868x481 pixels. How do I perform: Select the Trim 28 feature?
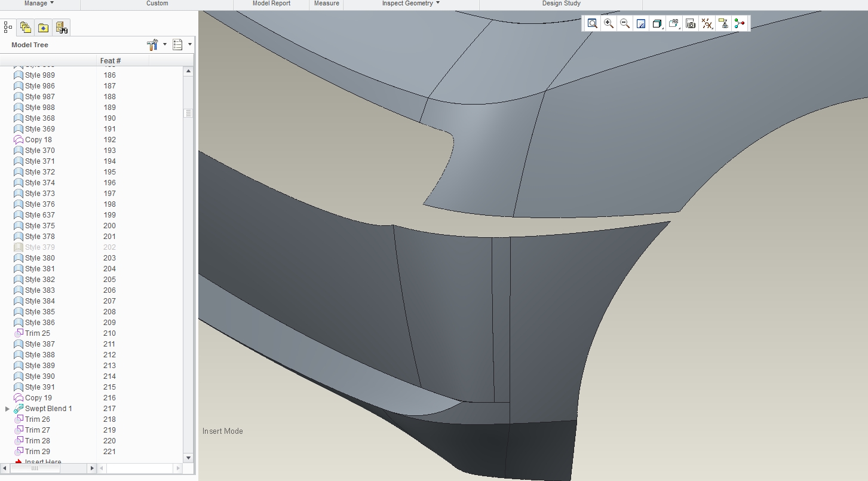coord(38,441)
